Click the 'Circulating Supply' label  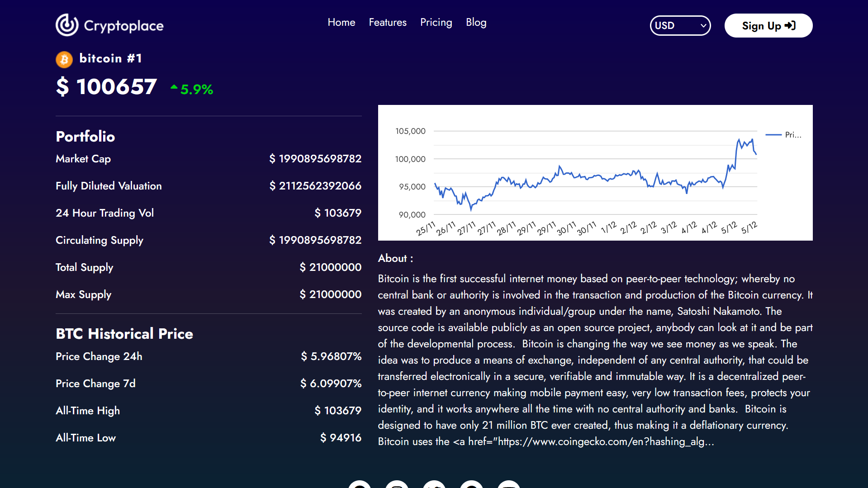pos(100,240)
